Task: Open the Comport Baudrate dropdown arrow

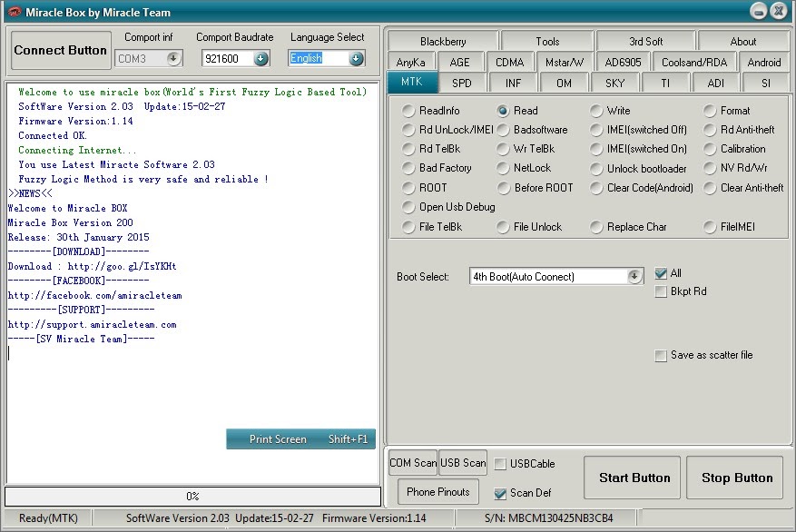Action: [260, 58]
